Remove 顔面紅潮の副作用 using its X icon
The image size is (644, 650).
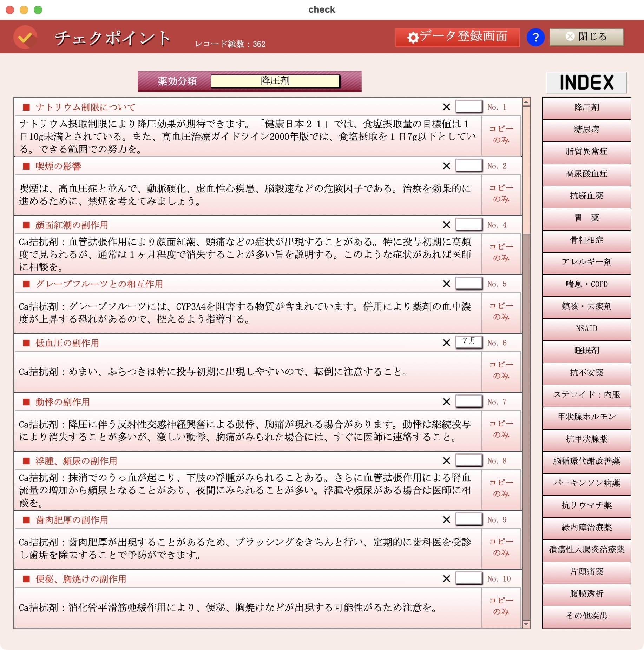(446, 225)
